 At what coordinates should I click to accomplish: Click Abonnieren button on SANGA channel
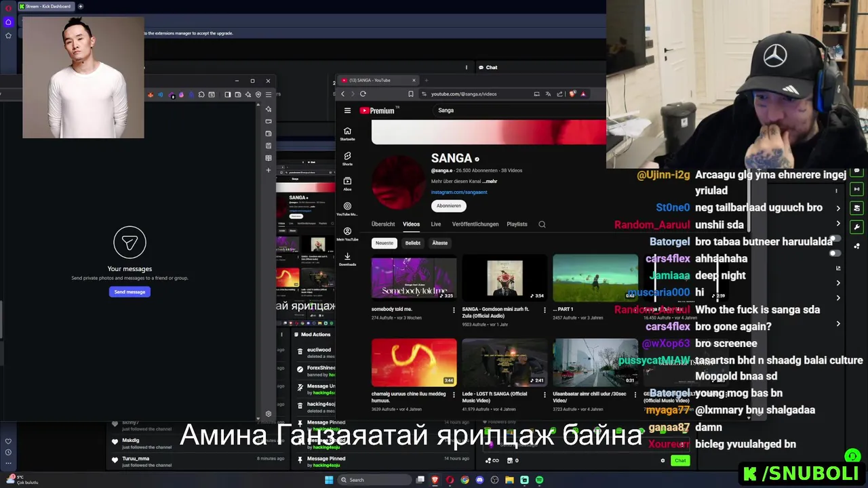(449, 205)
